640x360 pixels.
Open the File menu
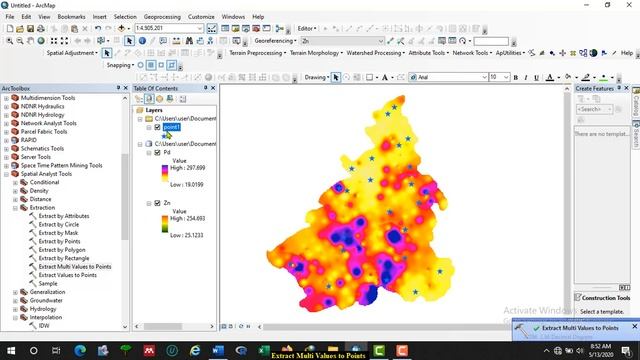click(10, 17)
